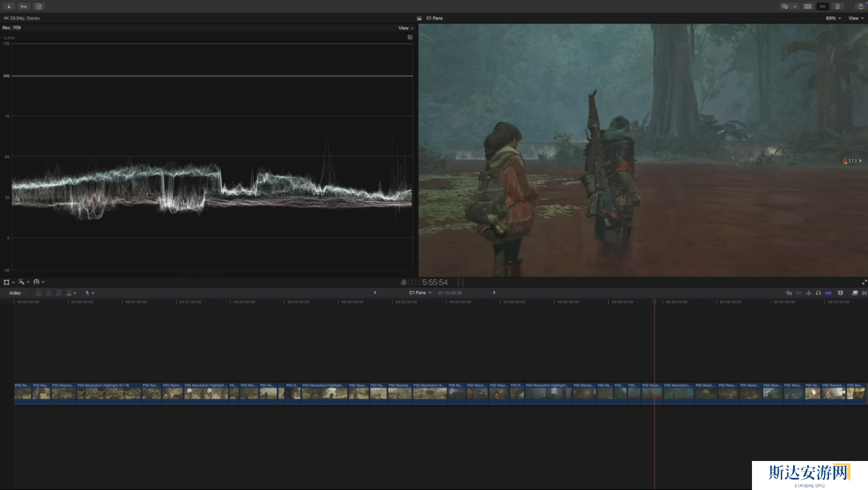Open the video scope layout settings icon
The width and height of the screenshot is (868, 490).
(x=410, y=37)
